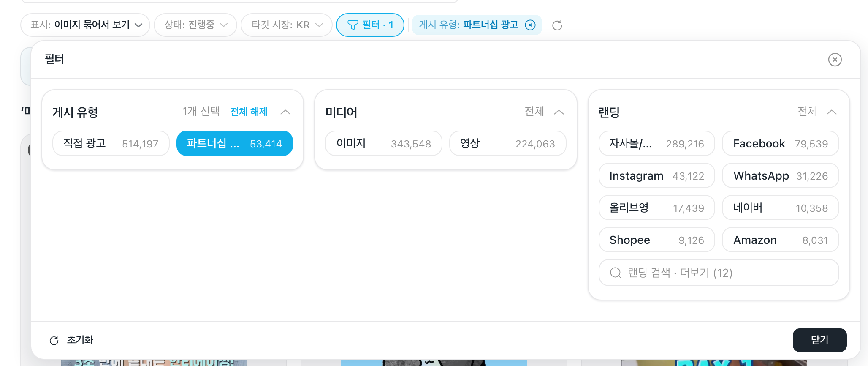Toggle the 영상 224,063 media option

pos(507,144)
